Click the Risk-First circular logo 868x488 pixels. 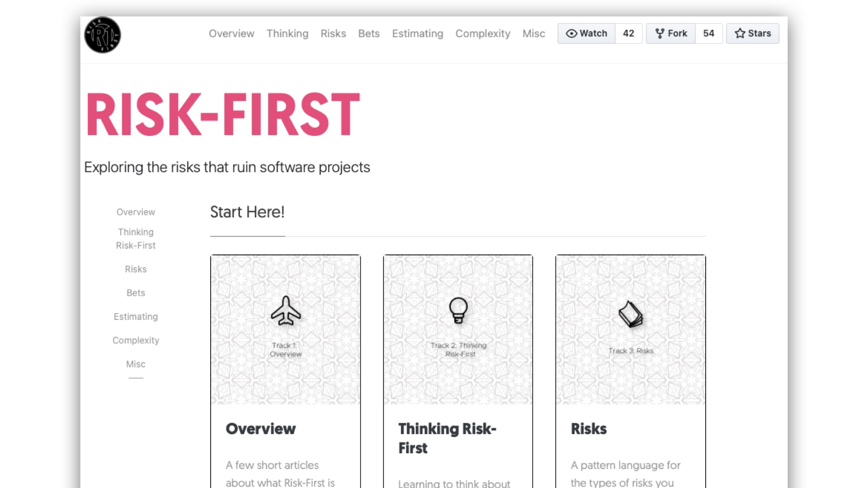(x=103, y=35)
